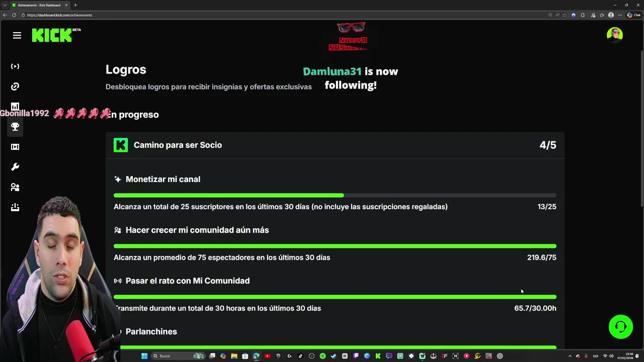This screenshot has height=362, width=644.
Task: Click 'Alcanza un promedio de 75 espectadores' text
Action: 222,257
